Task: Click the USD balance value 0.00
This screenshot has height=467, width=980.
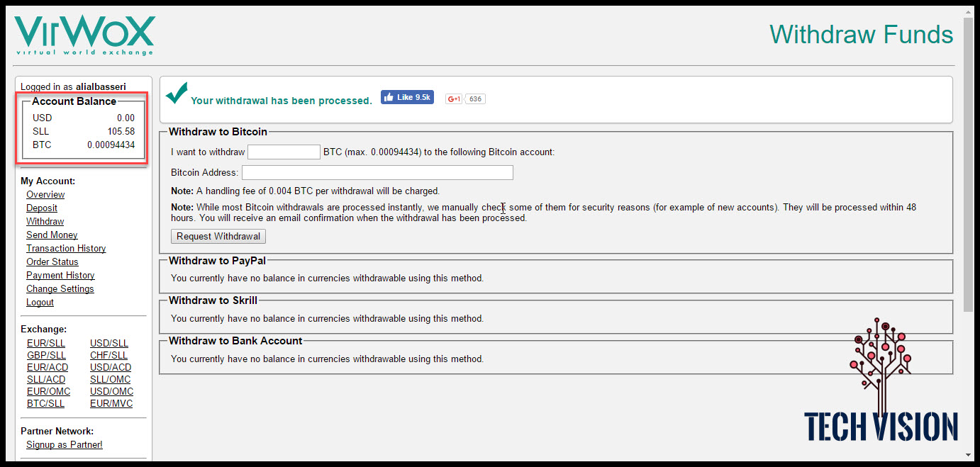Action: pos(126,118)
